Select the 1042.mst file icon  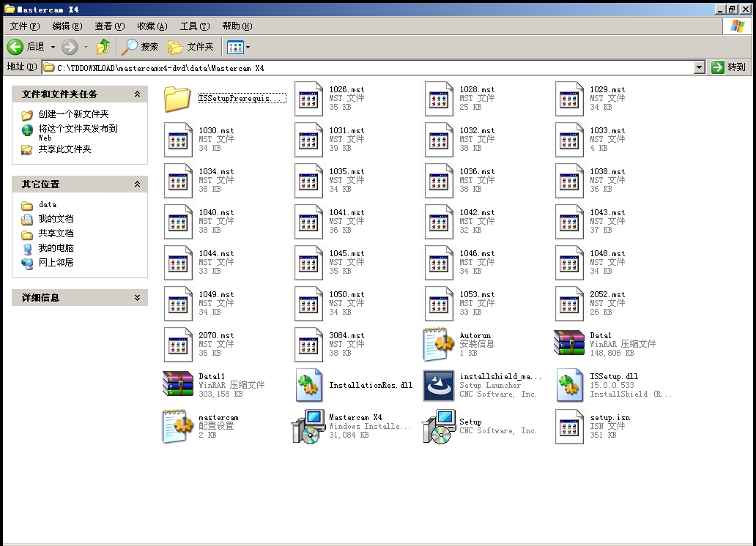click(439, 222)
